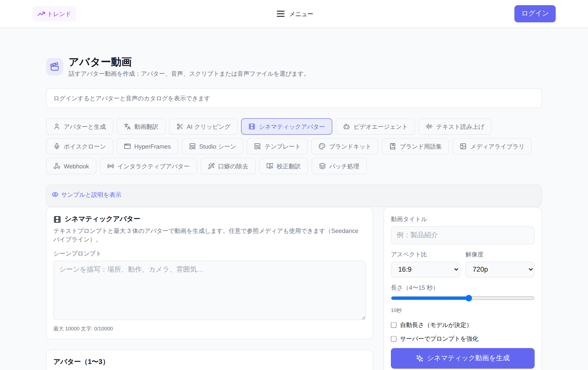Click the layers icon on バッチ処理
The width and height of the screenshot is (588, 370).
322,166
